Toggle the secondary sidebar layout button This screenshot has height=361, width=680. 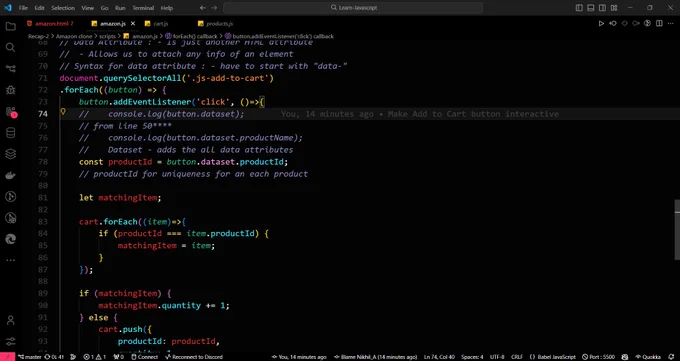(x=602, y=8)
